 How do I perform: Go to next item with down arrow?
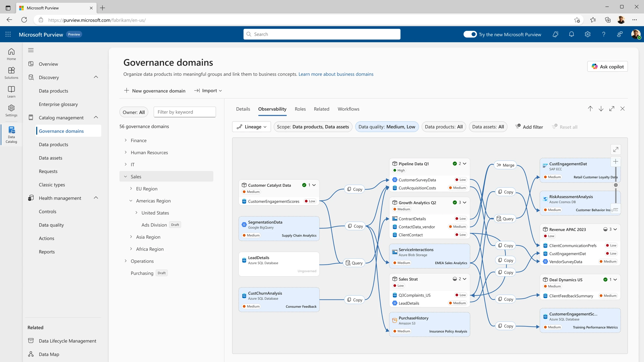click(601, 109)
